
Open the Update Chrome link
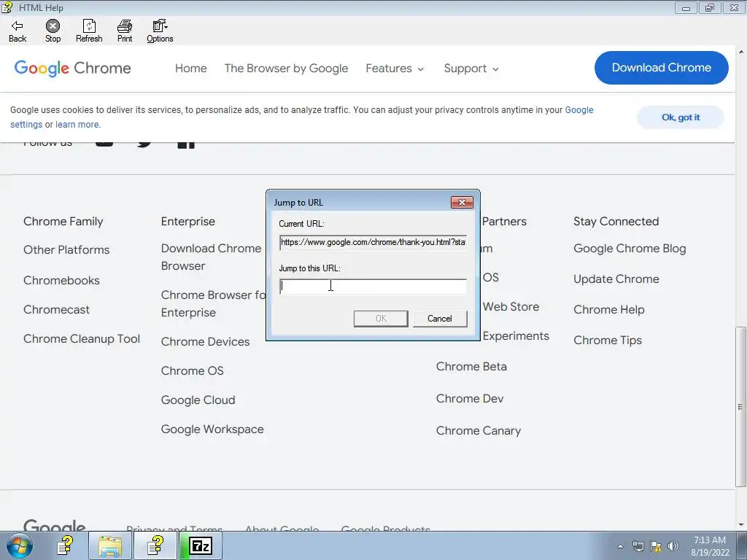tap(616, 279)
